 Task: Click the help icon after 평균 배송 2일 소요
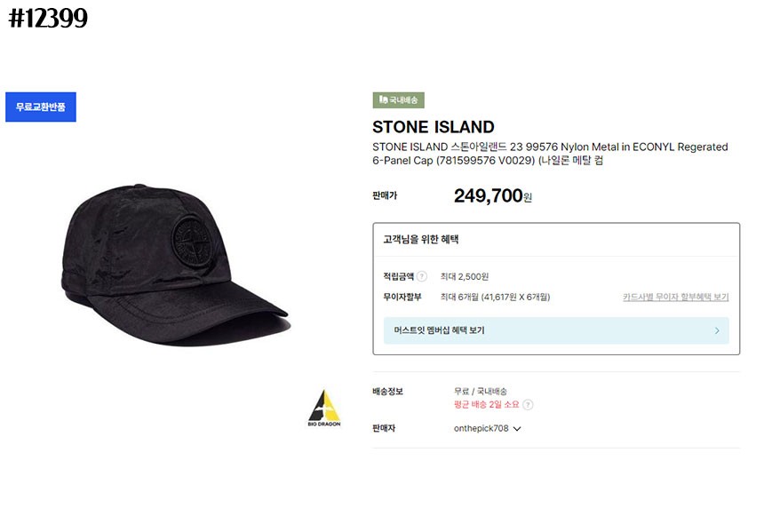528,405
